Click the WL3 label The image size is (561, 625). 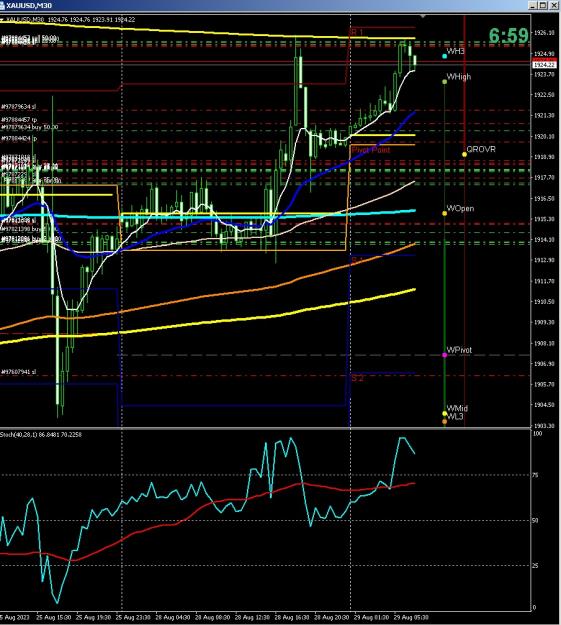click(455, 417)
